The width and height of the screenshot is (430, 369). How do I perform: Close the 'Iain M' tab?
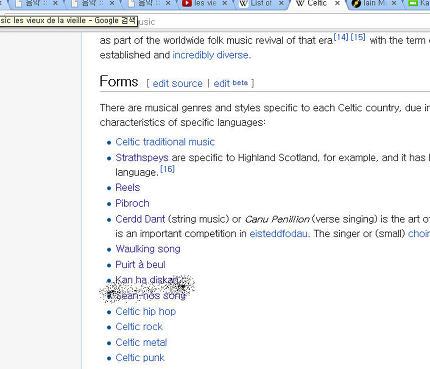pos(394,3)
